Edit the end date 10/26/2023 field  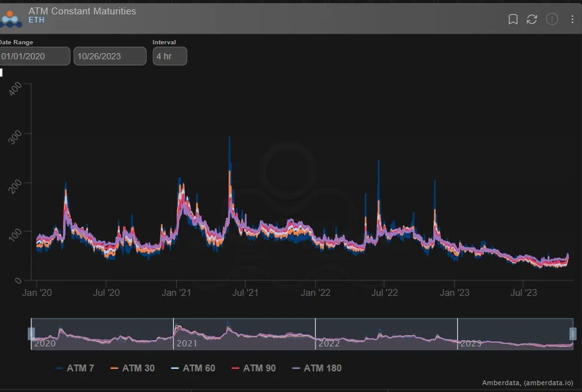pyautogui.click(x=110, y=56)
